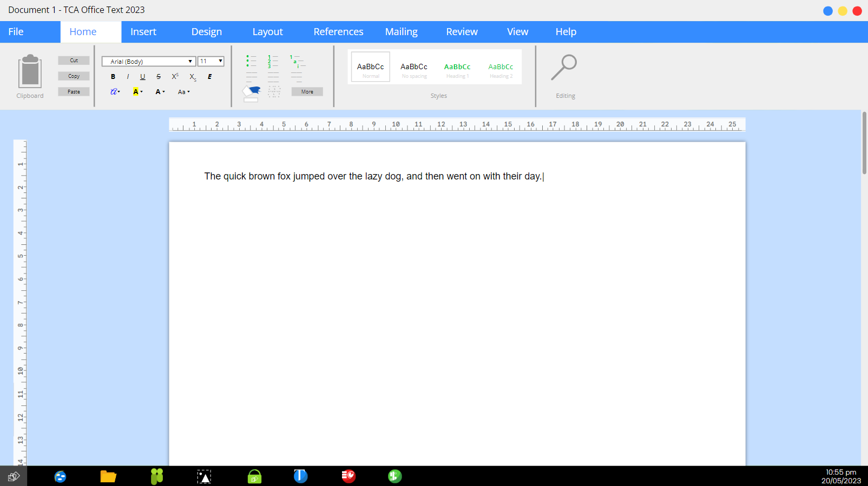Click the alignment lines icon below numbered list
The image size is (868, 486).
click(273, 77)
